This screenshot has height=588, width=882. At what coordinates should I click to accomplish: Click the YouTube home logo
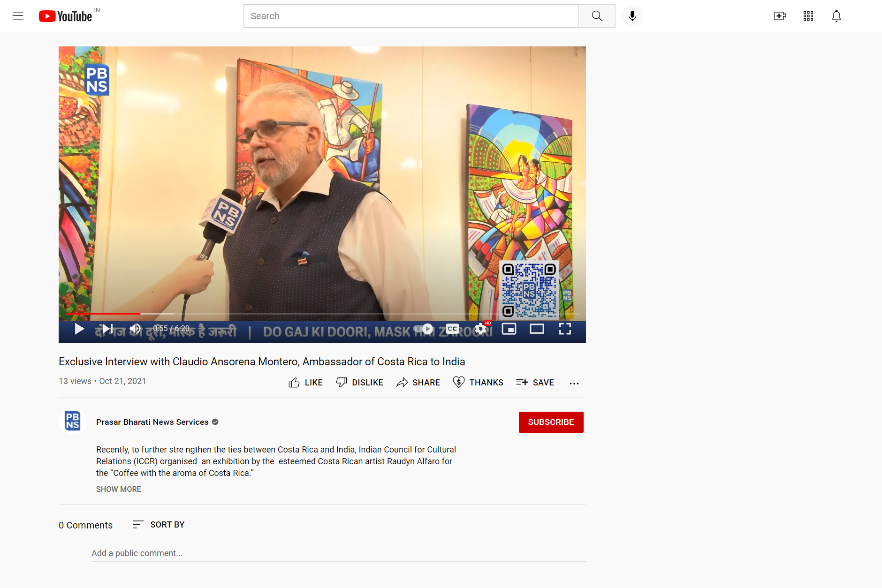click(66, 16)
